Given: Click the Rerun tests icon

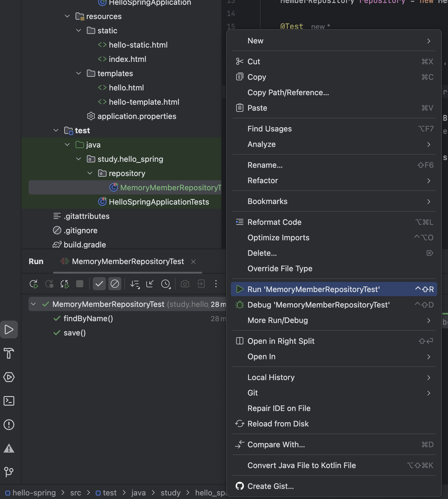Looking at the screenshot, I should coord(34,284).
